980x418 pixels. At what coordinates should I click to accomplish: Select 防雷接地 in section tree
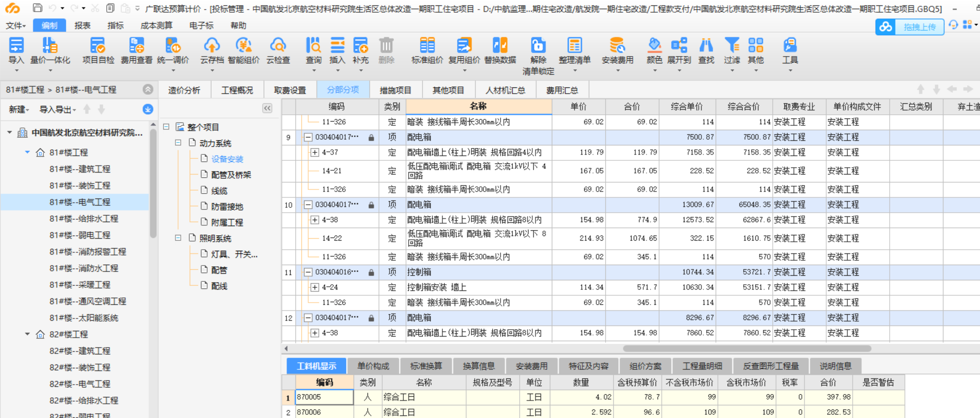(227, 206)
